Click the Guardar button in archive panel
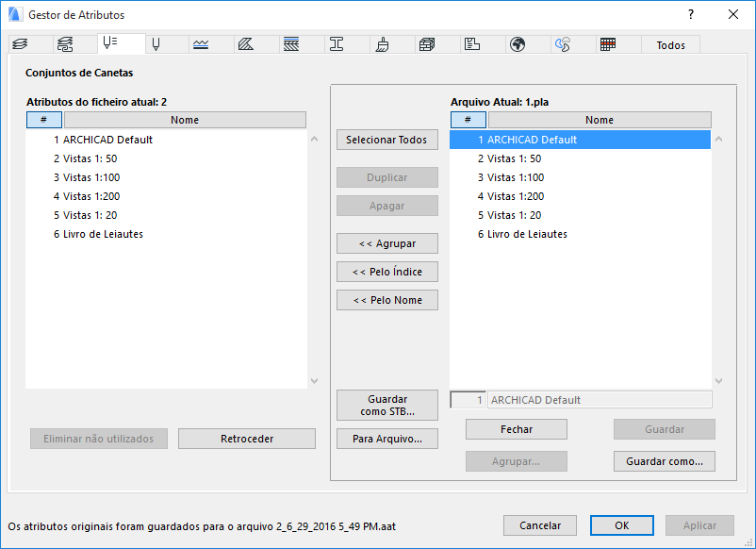This screenshot has height=549, width=756. pos(665,429)
